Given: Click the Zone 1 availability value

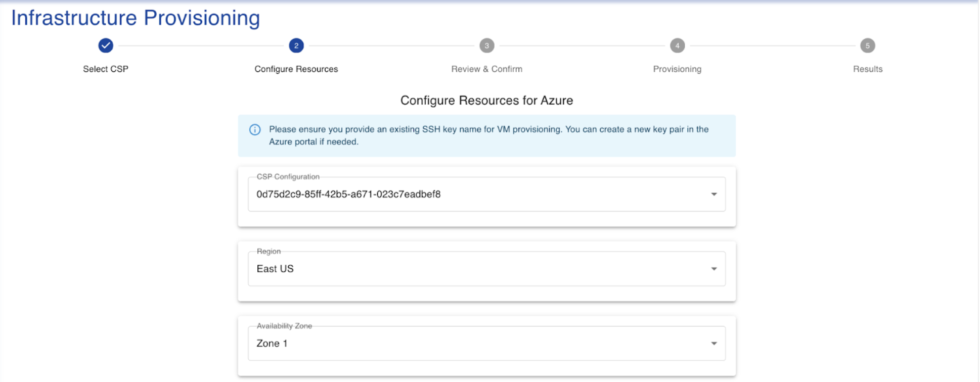Looking at the screenshot, I should pos(272,344).
